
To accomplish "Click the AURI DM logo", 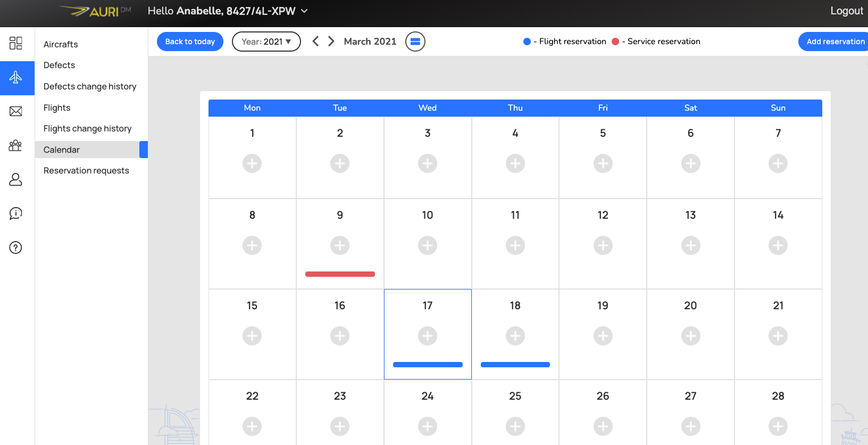I will coord(95,11).
